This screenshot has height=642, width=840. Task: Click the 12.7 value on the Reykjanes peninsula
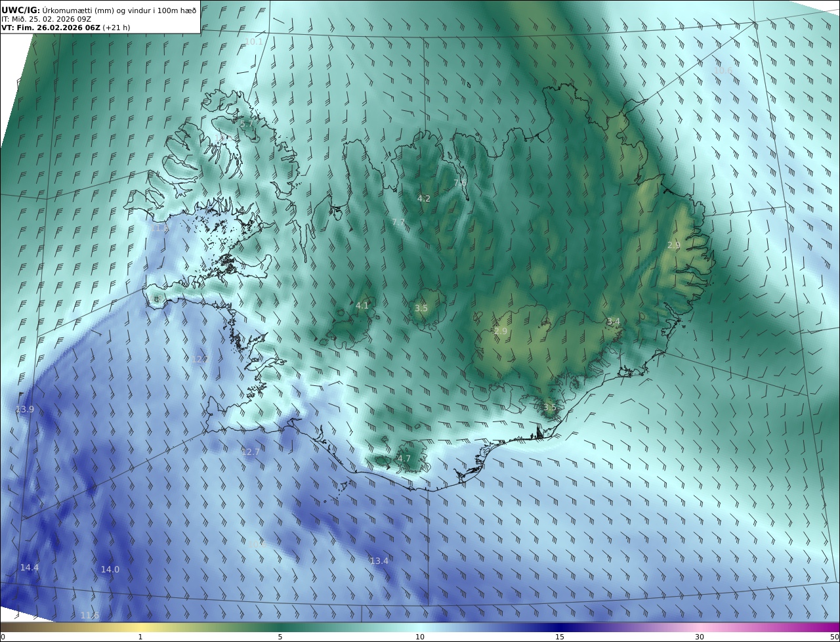pos(251,452)
